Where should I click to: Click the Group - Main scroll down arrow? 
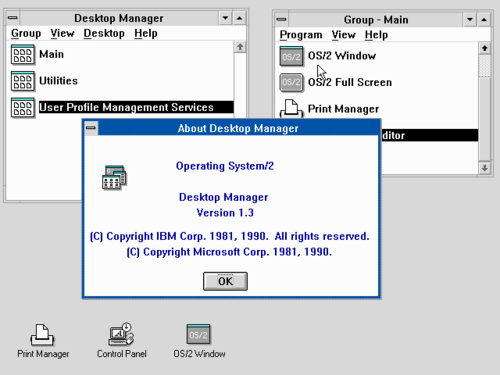[x=485, y=168]
